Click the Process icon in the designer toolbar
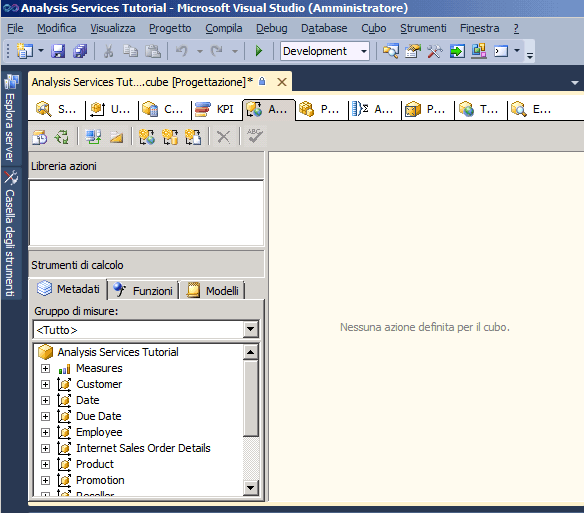 40,137
